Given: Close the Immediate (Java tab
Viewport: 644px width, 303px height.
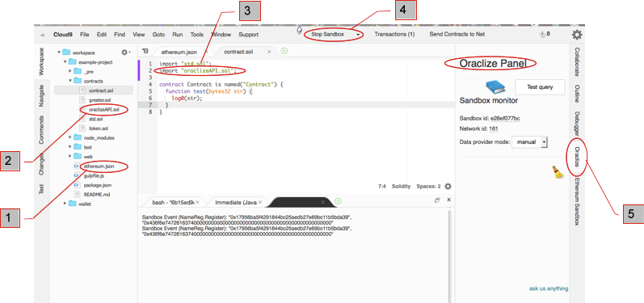Looking at the screenshot, I should [260, 203].
